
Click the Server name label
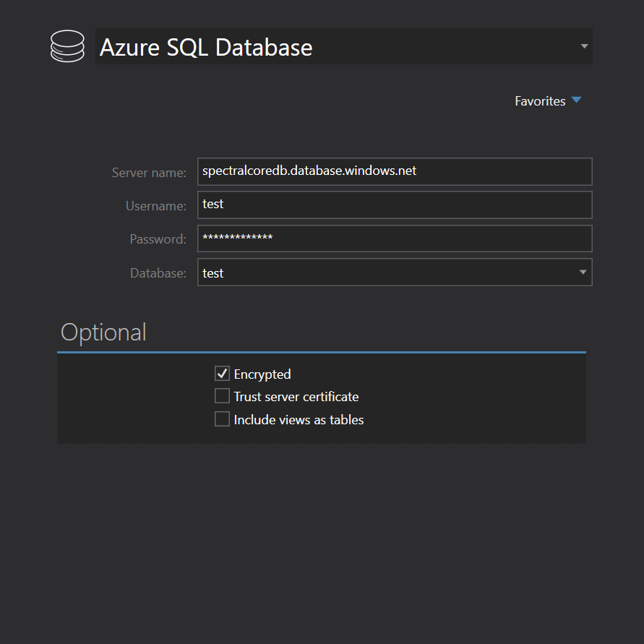pyautogui.click(x=149, y=173)
